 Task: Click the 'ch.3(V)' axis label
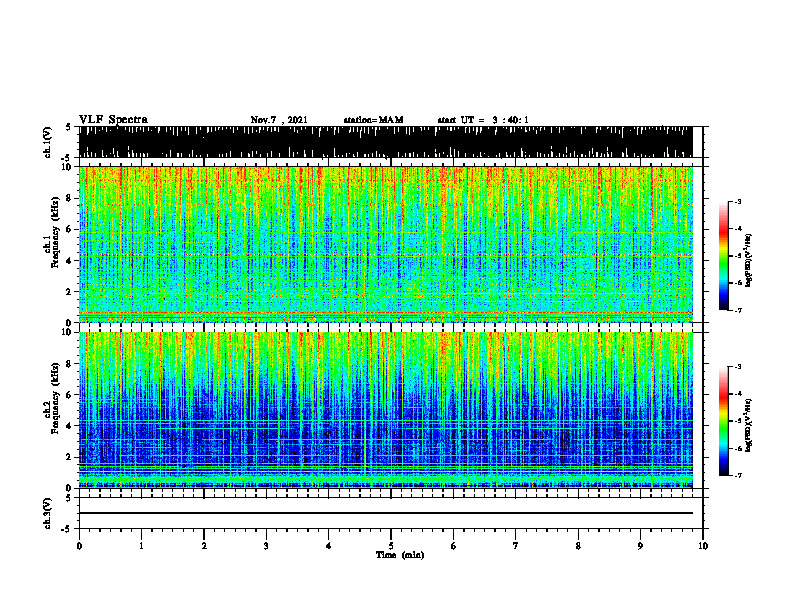tap(47, 513)
